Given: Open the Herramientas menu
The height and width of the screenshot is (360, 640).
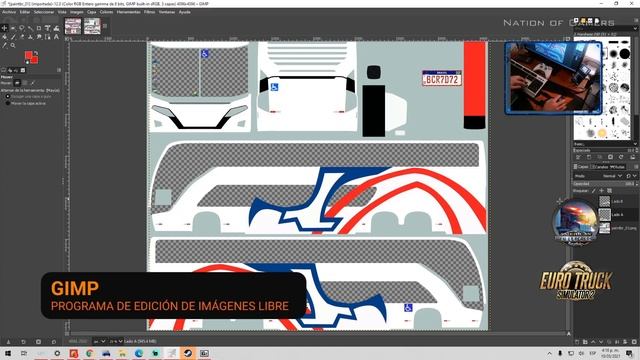Looking at the screenshot, I should click(x=128, y=12).
